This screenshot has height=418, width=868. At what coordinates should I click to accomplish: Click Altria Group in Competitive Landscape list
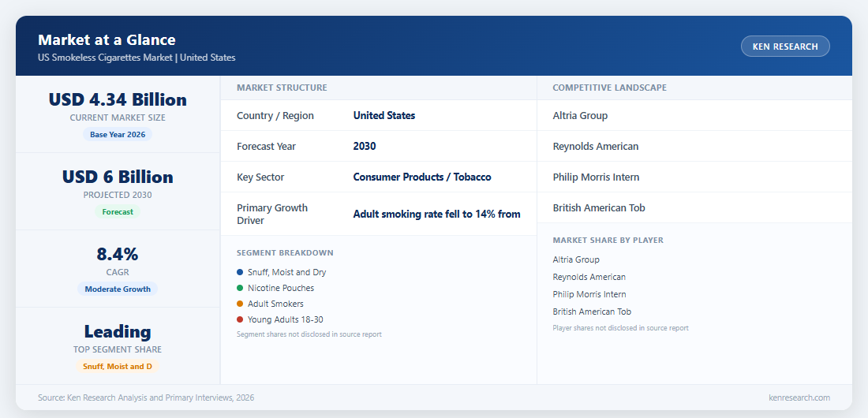[580, 116]
